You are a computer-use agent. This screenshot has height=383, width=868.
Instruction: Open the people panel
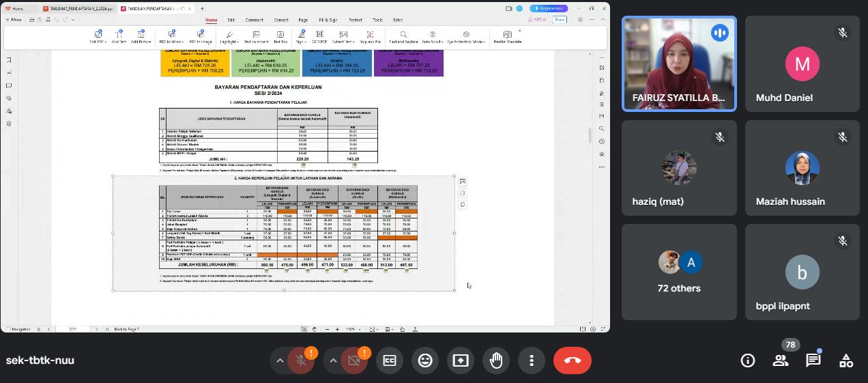[781, 360]
